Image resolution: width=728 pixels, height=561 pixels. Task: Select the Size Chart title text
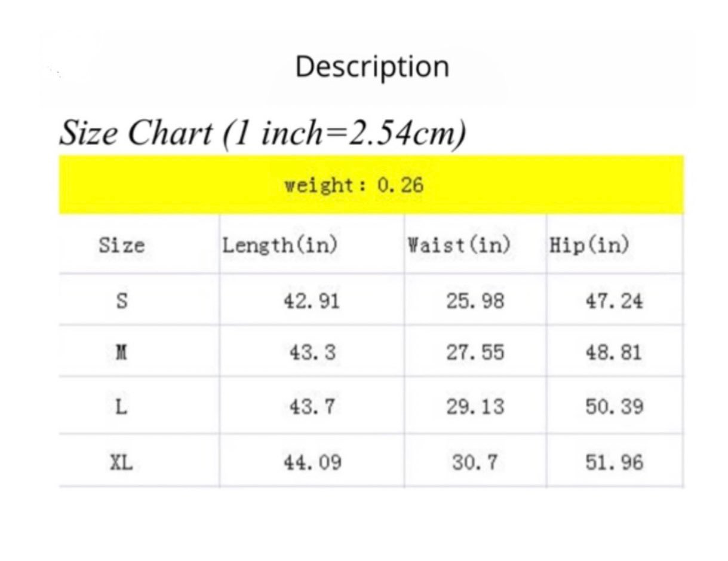262,133
